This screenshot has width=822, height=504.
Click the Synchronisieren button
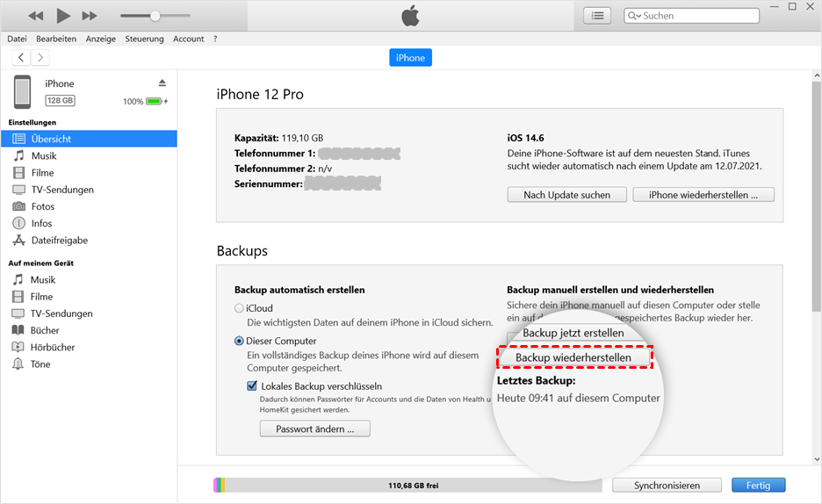coord(667,486)
